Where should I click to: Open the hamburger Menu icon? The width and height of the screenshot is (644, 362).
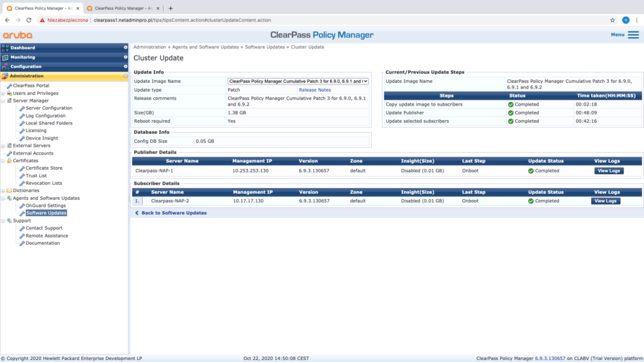(x=633, y=35)
